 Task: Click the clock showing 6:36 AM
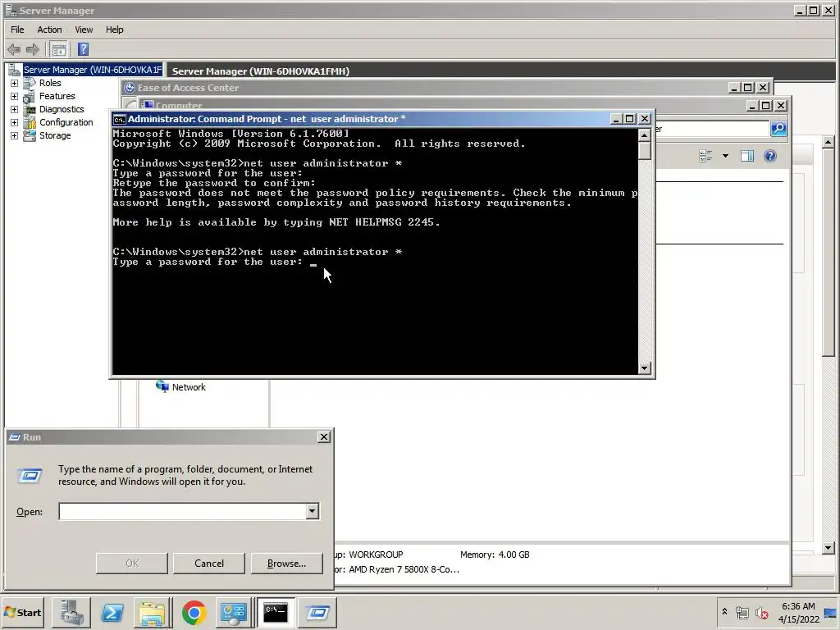pos(798,606)
